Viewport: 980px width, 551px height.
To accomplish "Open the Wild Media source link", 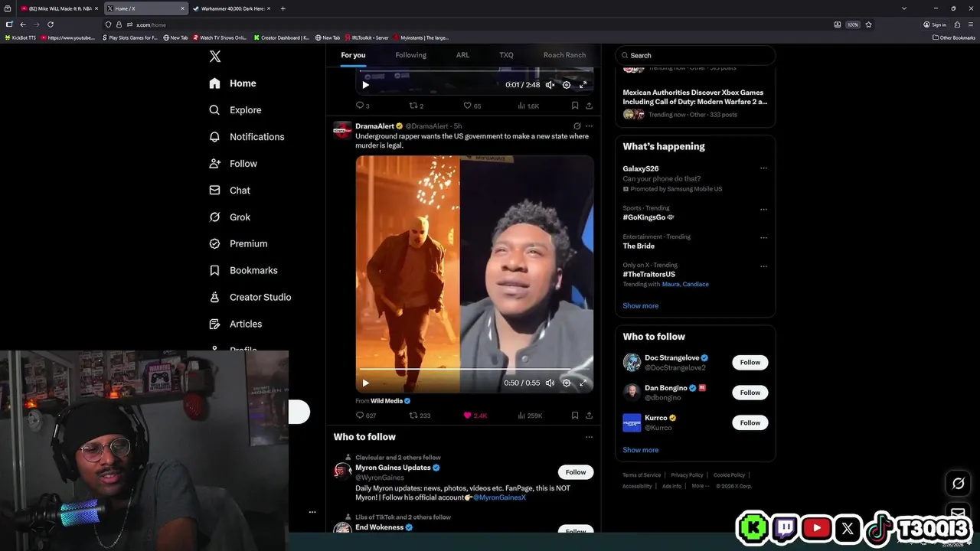I will pyautogui.click(x=390, y=401).
